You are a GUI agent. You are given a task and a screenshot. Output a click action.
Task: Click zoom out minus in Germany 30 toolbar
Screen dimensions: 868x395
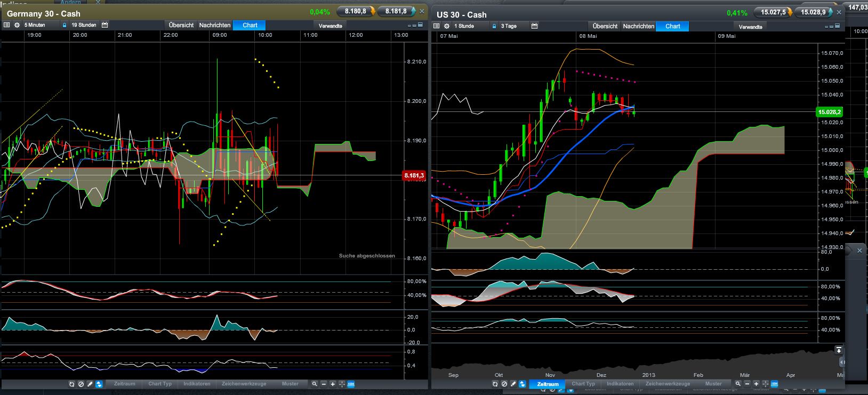point(324,384)
